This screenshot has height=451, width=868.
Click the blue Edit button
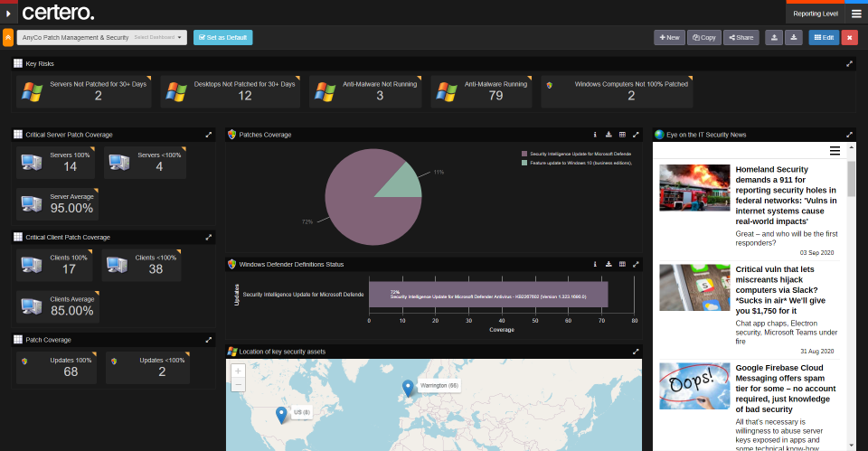[824, 37]
